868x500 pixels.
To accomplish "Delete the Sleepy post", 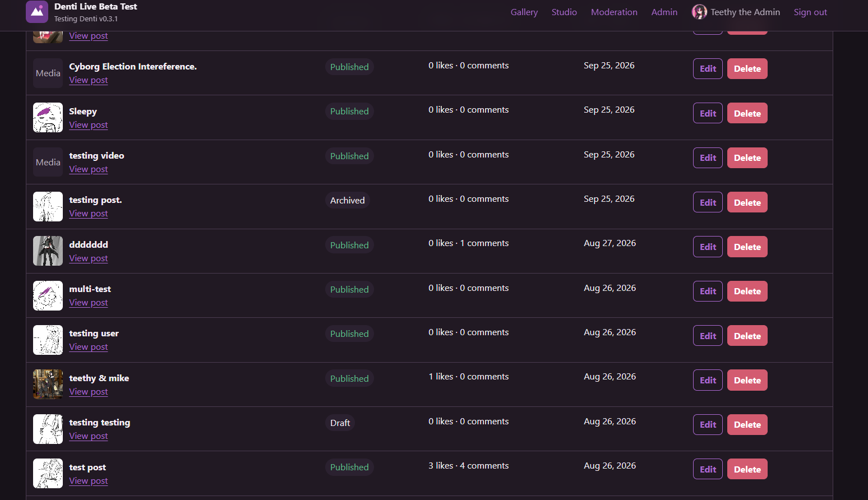I will pyautogui.click(x=747, y=113).
